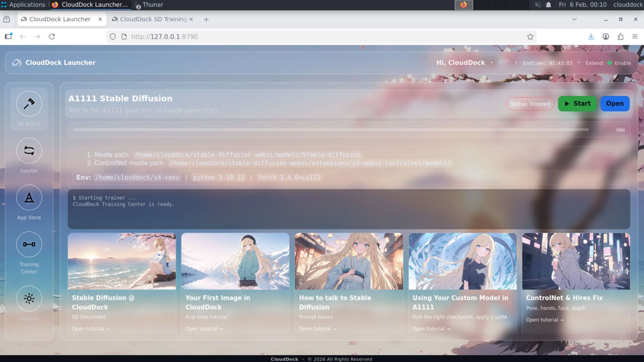Toggle the Status: Stopped indicator
Screen dimensions: 644x362
coord(530,104)
